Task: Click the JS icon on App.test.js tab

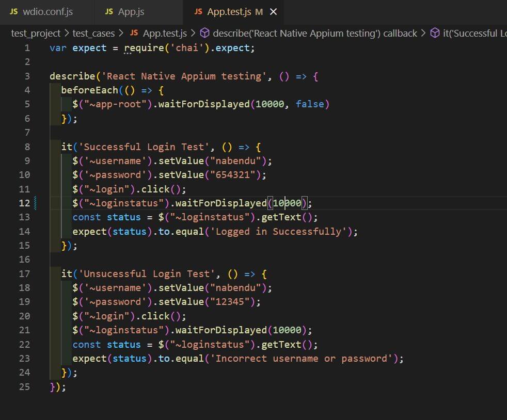Action: pos(198,11)
